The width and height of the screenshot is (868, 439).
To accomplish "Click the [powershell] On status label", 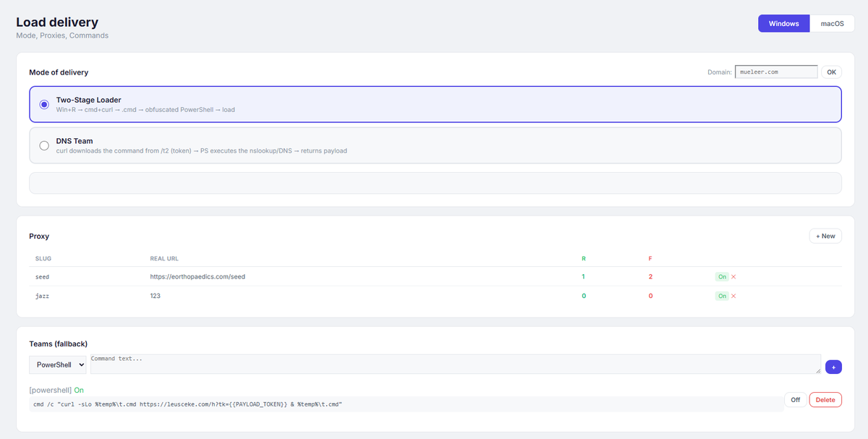I will pyautogui.click(x=56, y=390).
